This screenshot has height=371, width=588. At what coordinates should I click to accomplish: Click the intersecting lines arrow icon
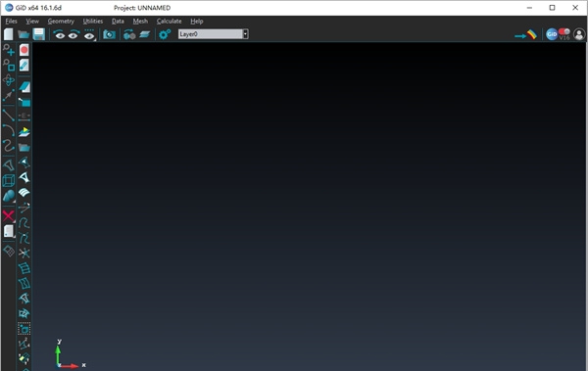pos(24,208)
